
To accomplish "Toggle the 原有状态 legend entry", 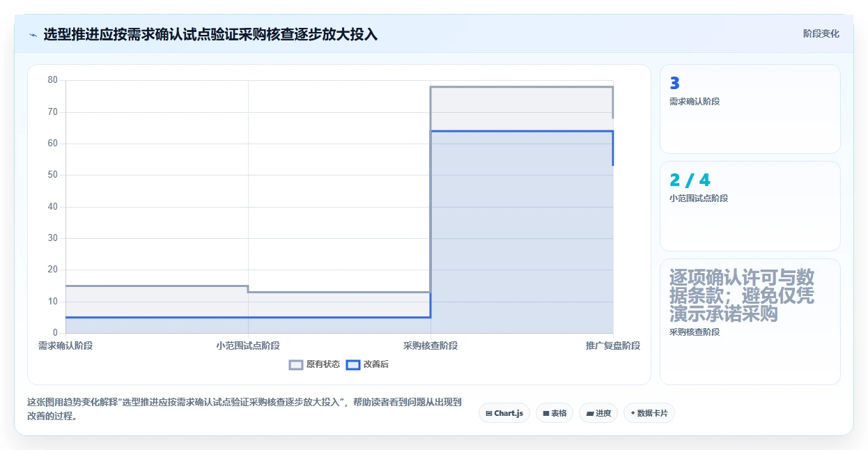I will click(314, 364).
